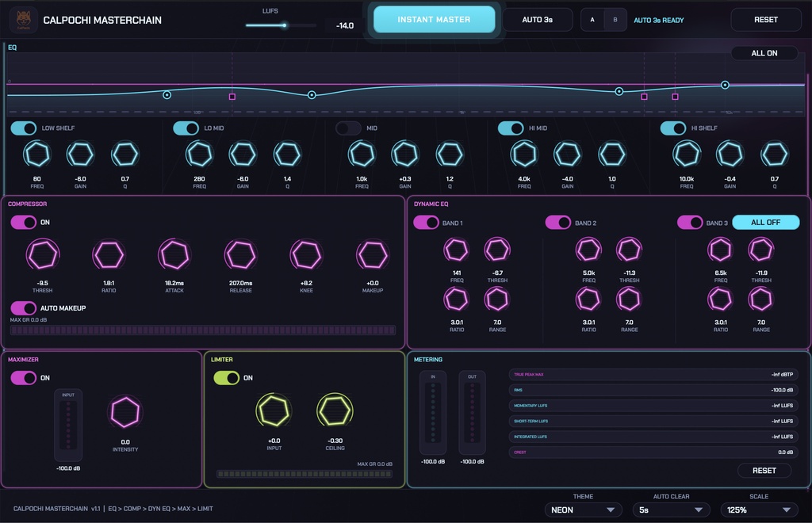
Task: Toggle Dynamic EQ Band 1 off
Action: click(426, 223)
